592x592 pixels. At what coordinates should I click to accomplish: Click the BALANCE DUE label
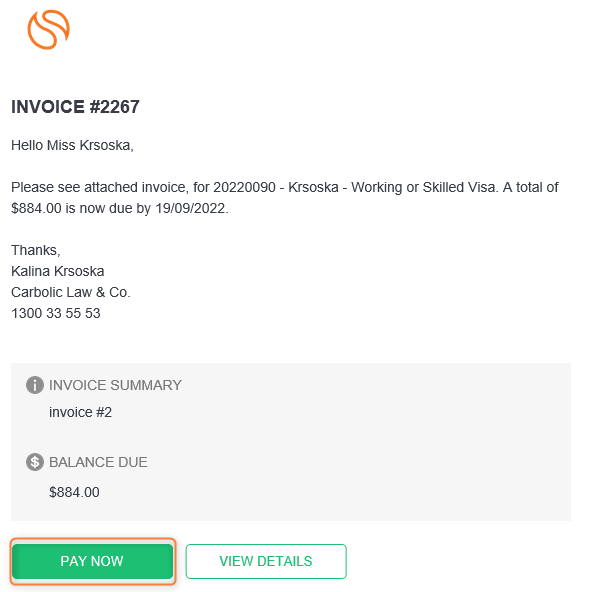[x=98, y=462]
